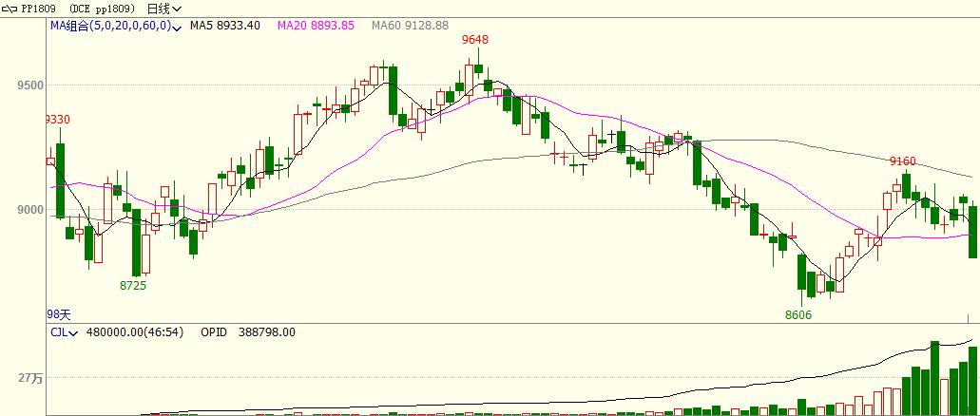The height and width of the screenshot is (416, 980).
Task: Open the CJL volume indicator dropdown
Action: pyautogui.click(x=64, y=332)
